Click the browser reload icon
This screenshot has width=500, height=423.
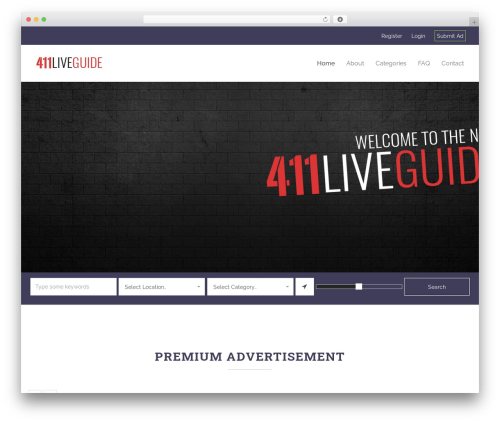(x=325, y=20)
